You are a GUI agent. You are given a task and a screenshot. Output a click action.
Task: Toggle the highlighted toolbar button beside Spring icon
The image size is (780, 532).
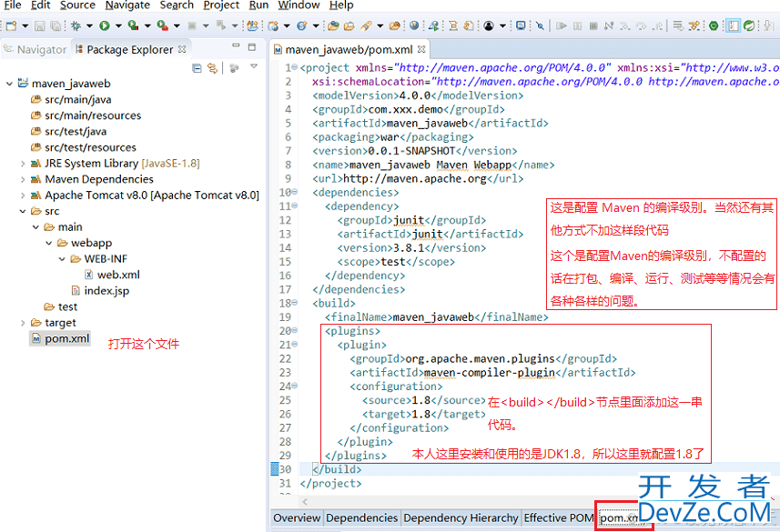tap(734, 25)
